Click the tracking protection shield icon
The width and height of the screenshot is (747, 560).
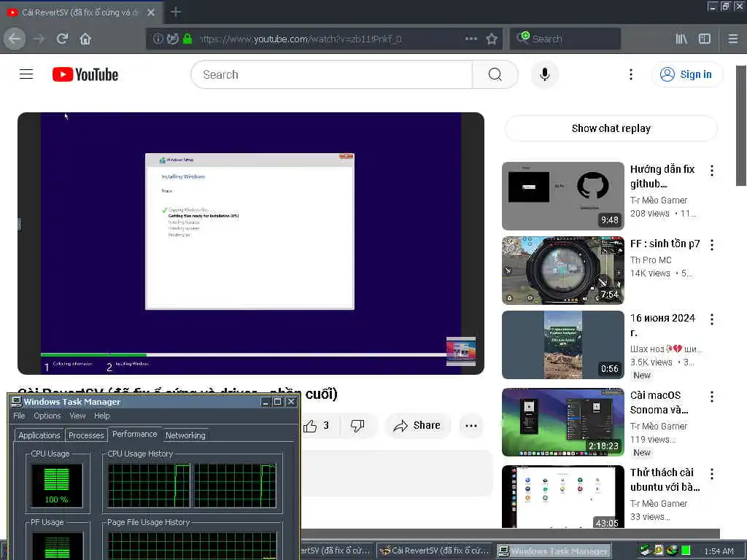coord(173,39)
